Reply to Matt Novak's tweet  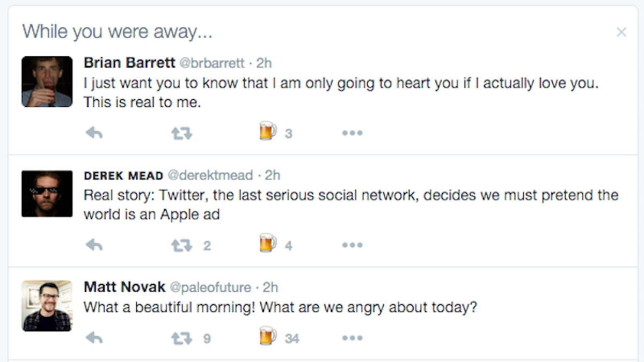[94, 338]
